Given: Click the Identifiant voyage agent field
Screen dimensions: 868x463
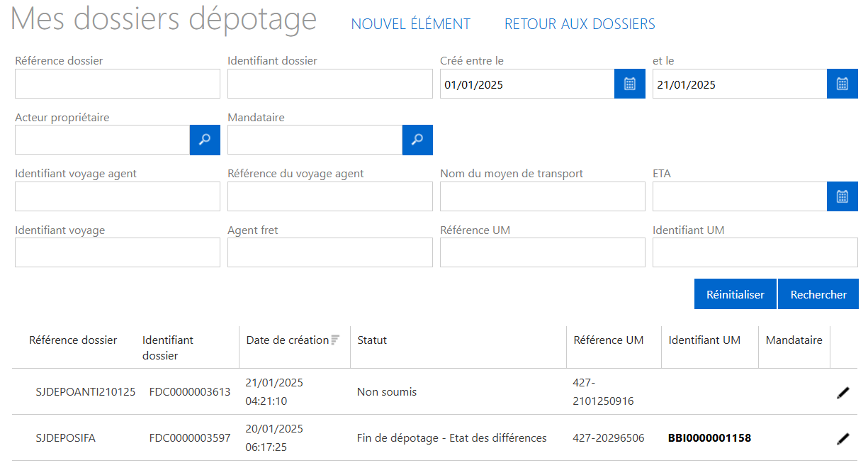Looking at the screenshot, I should [x=118, y=196].
